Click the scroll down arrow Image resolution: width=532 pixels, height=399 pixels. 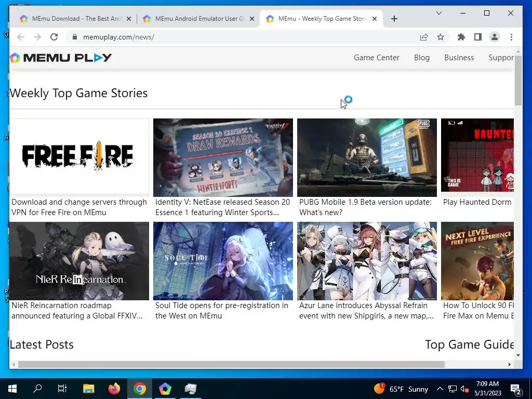click(x=518, y=355)
